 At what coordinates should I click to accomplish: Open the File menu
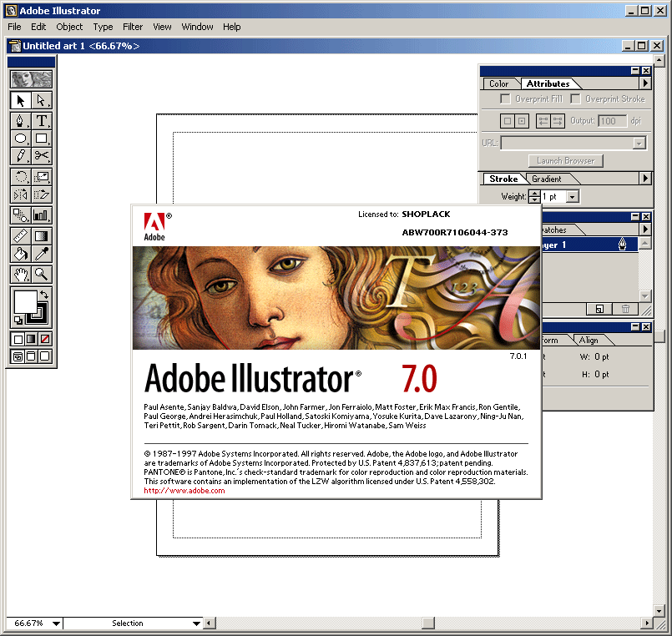14,27
